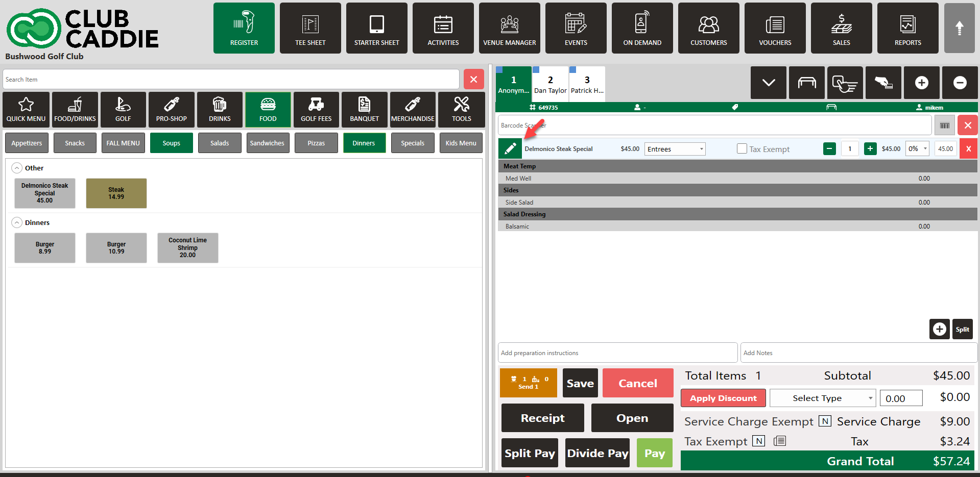Click the pencil edit icon for Delmonico Steak

click(x=510, y=149)
